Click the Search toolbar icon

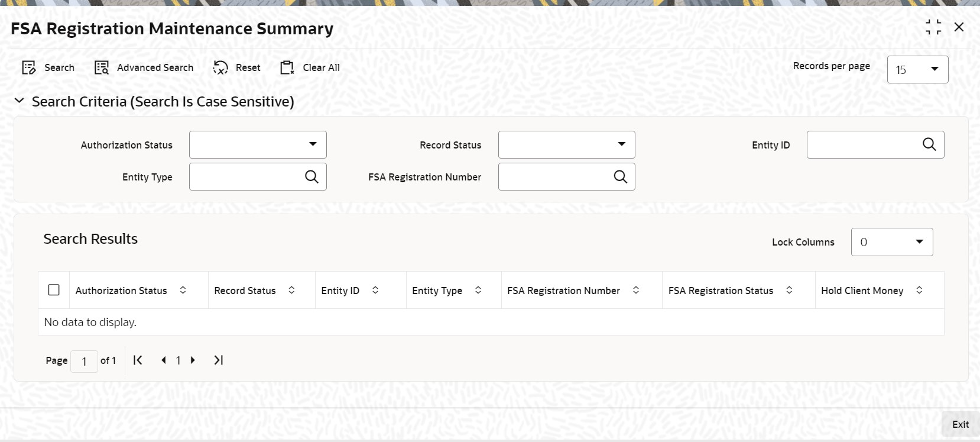pyautogui.click(x=29, y=67)
